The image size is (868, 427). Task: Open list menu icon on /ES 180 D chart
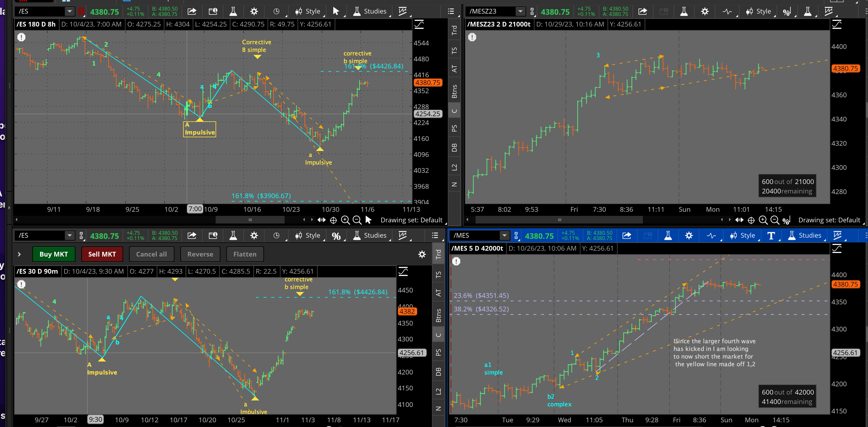point(451,12)
